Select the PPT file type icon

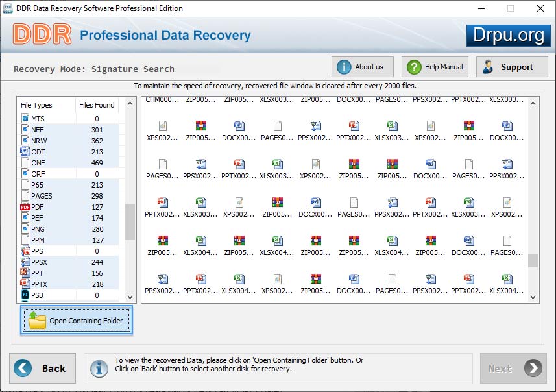click(x=25, y=273)
